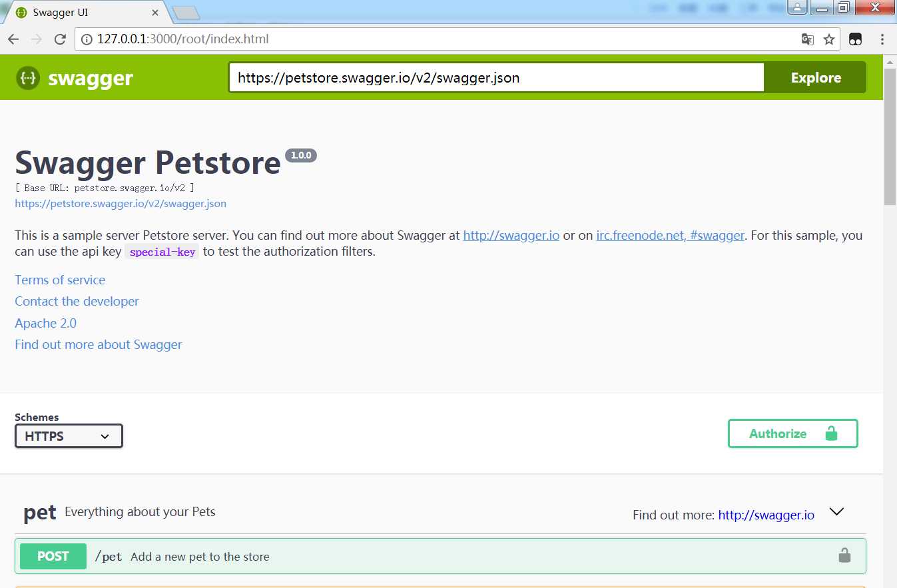Viewport: 897px width, 588px height.
Task: Click lock icon on POST /pet row
Action: tap(844, 555)
